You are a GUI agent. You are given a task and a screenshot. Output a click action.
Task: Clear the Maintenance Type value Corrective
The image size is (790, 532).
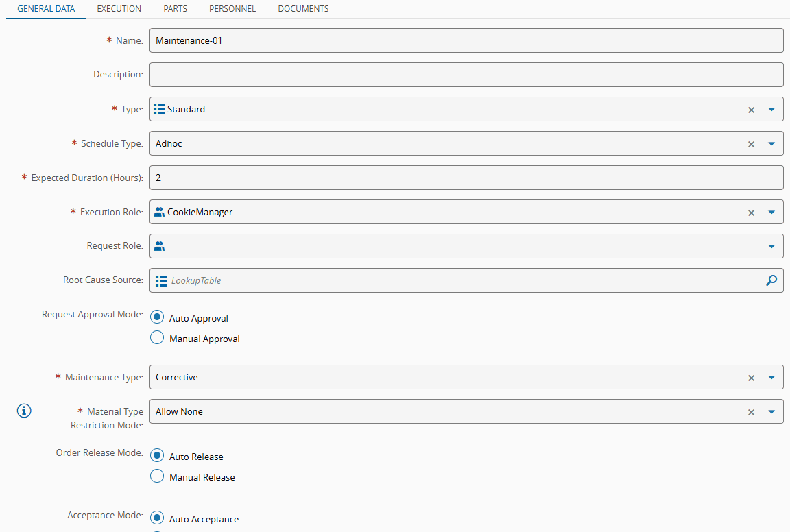(x=751, y=378)
